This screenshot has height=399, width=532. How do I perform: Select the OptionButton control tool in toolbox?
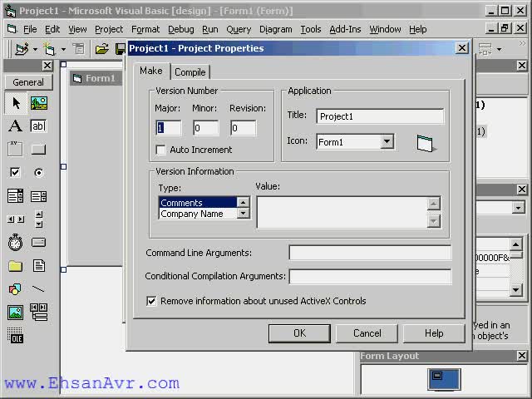click(x=39, y=173)
